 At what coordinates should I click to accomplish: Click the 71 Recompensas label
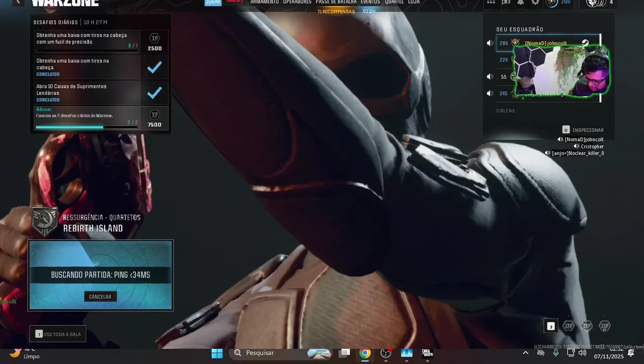pos(336,12)
